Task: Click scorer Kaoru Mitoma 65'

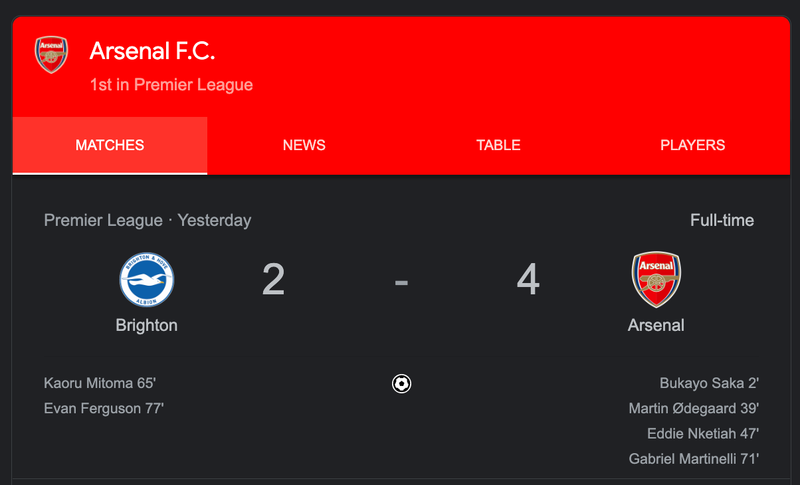Action: [100, 383]
